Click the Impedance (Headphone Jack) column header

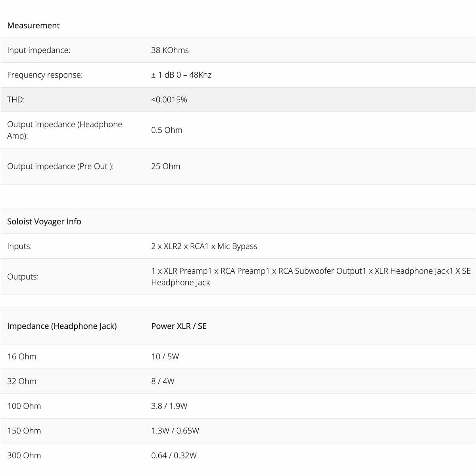click(62, 326)
